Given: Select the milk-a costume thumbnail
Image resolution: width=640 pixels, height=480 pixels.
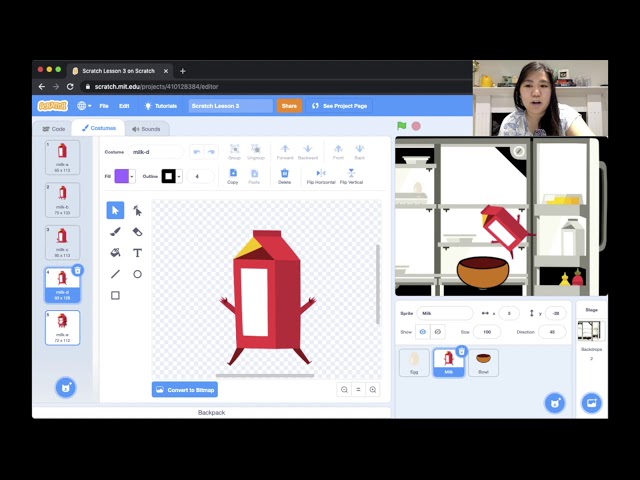Looking at the screenshot, I should click(62, 158).
